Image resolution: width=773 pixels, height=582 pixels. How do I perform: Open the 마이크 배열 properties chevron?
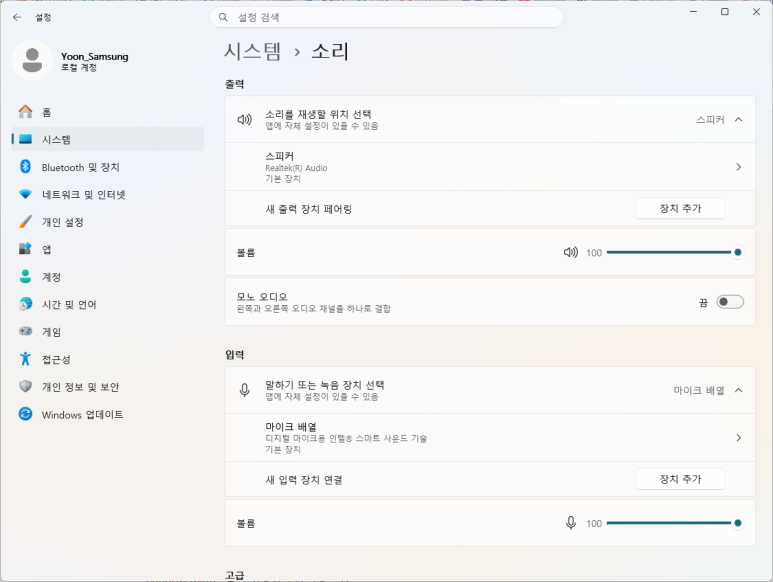tap(738, 438)
